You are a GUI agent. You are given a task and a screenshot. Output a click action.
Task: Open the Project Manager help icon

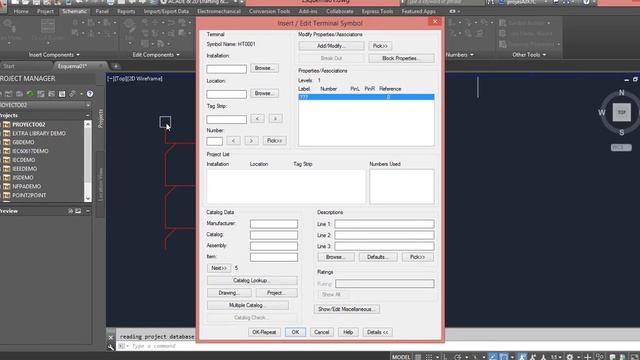90,94
